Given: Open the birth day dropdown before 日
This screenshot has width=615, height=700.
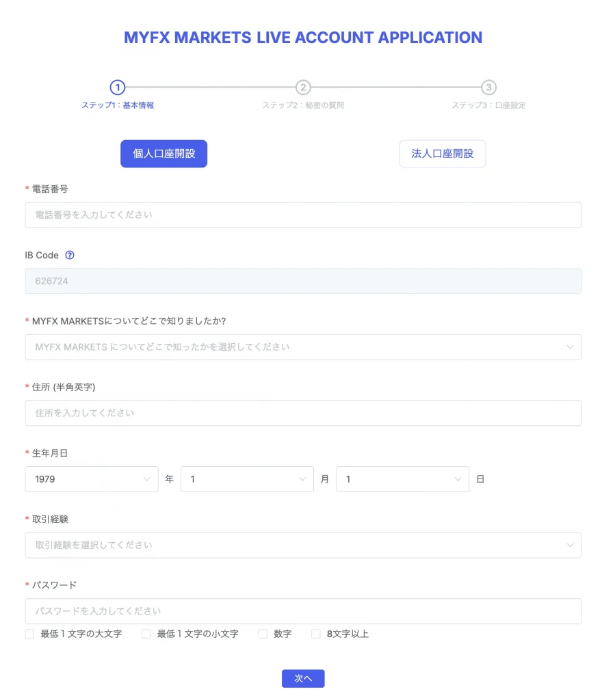Looking at the screenshot, I should [402, 479].
